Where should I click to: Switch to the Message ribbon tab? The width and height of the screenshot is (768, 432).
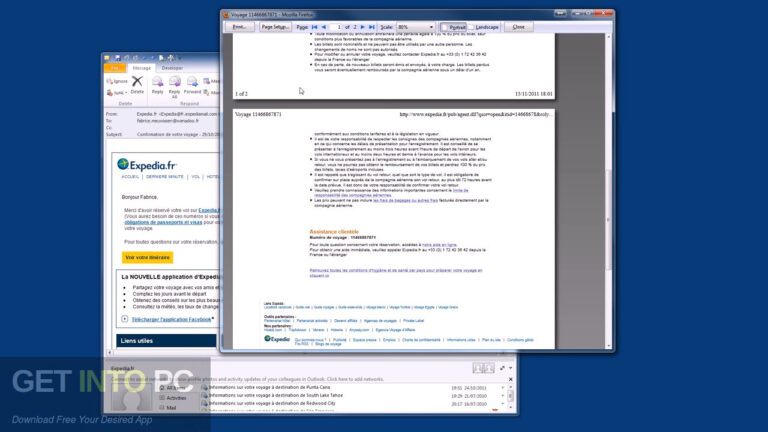coord(142,68)
